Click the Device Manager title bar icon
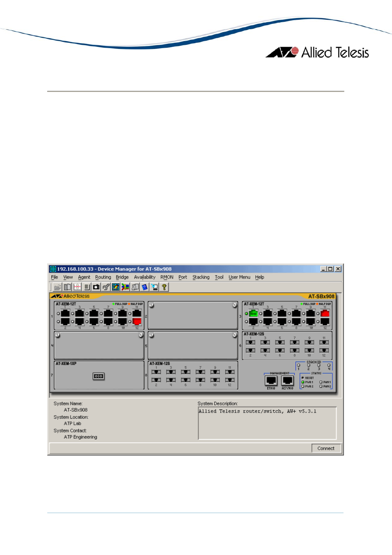This screenshot has width=392, height=555. coord(53,269)
